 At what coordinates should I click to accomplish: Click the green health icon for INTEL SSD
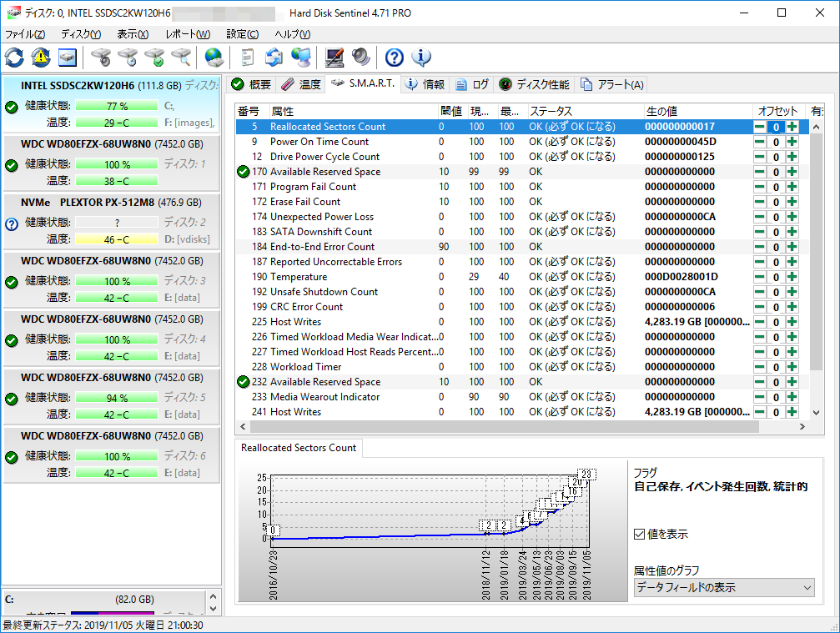tap(12, 107)
